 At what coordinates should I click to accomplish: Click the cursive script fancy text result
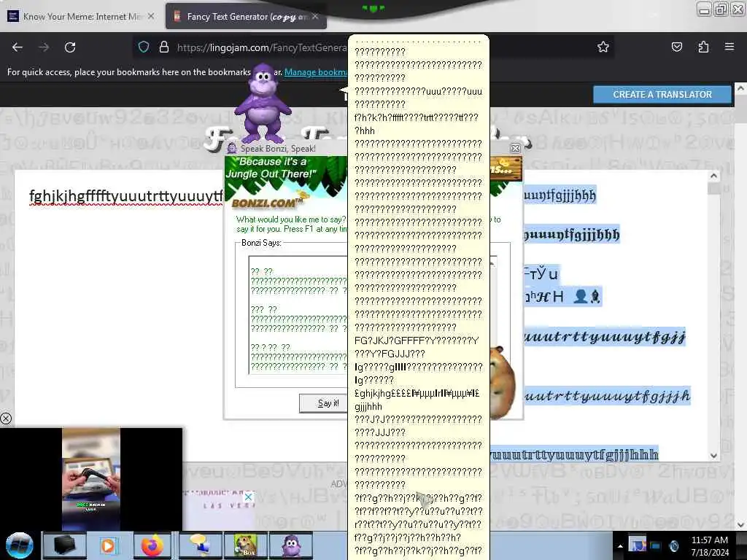608,396
